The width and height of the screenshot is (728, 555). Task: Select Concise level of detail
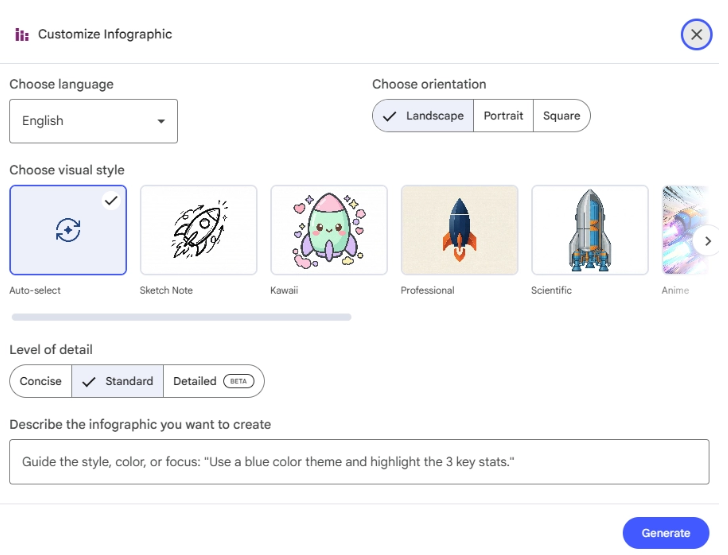[x=41, y=381]
